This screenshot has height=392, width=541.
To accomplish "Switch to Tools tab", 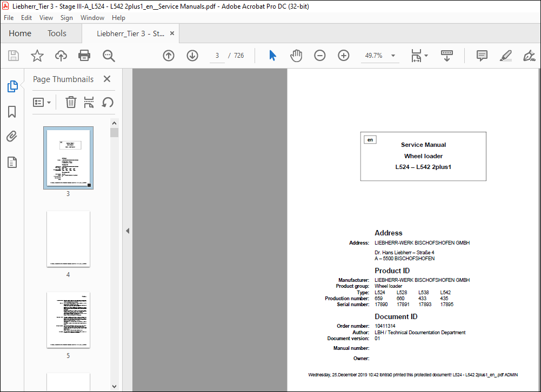I will (57, 33).
